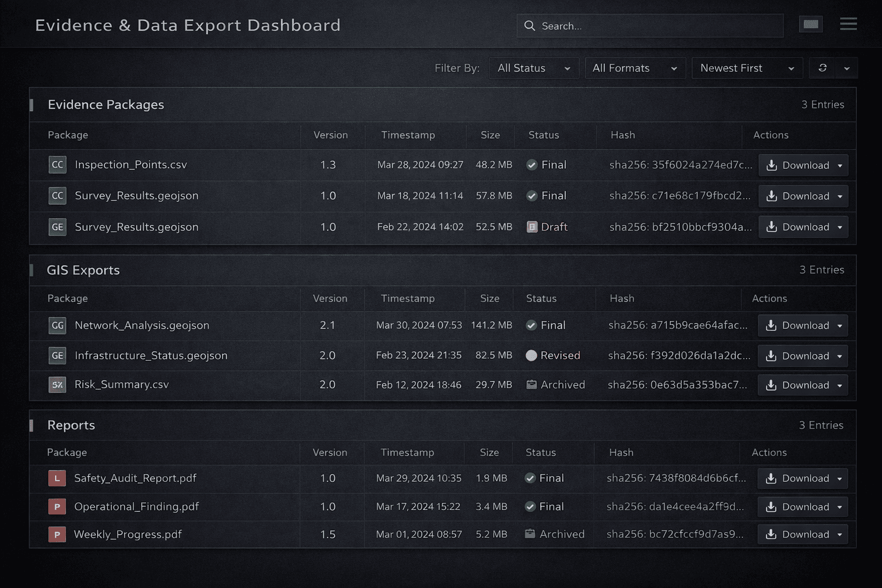The width and height of the screenshot is (882, 588).
Task: Click the Risk_Summary.csv file name
Action: [122, 384]
